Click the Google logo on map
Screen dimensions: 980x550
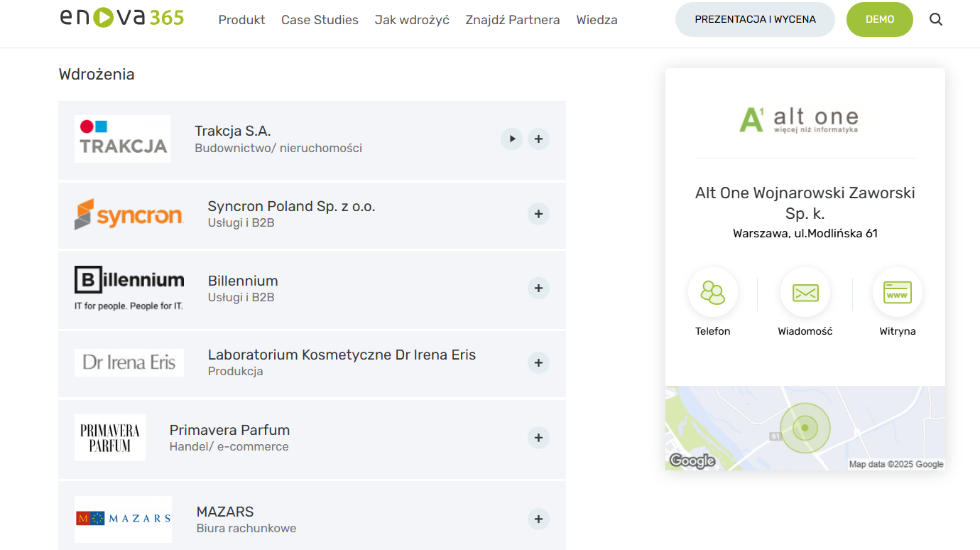pyautogui.click(x=692, y=460)
